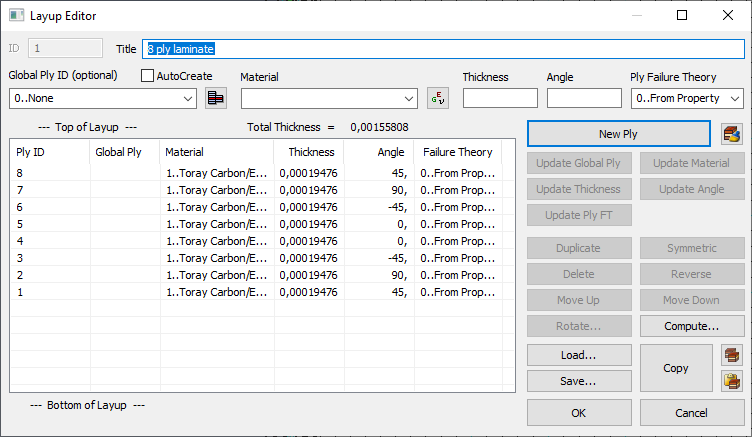This screenshot has width=752, height=437.
Task: Select ply row 1 in the layup
Action: (x=262, y=292)
